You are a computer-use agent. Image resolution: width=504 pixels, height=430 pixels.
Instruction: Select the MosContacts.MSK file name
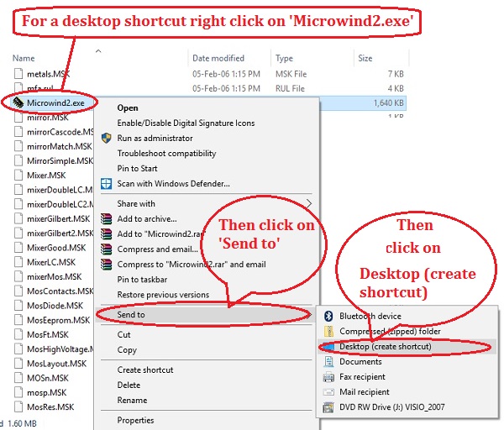(60, 291)
